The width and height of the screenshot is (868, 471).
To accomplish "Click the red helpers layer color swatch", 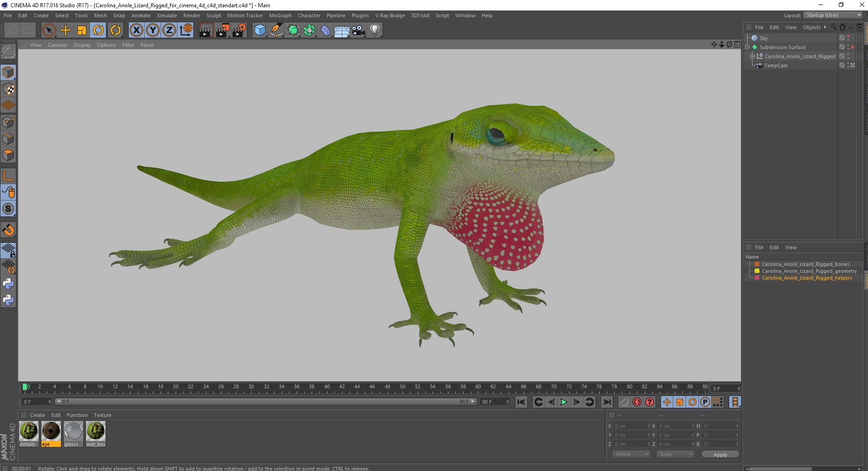I will (757, 278).
